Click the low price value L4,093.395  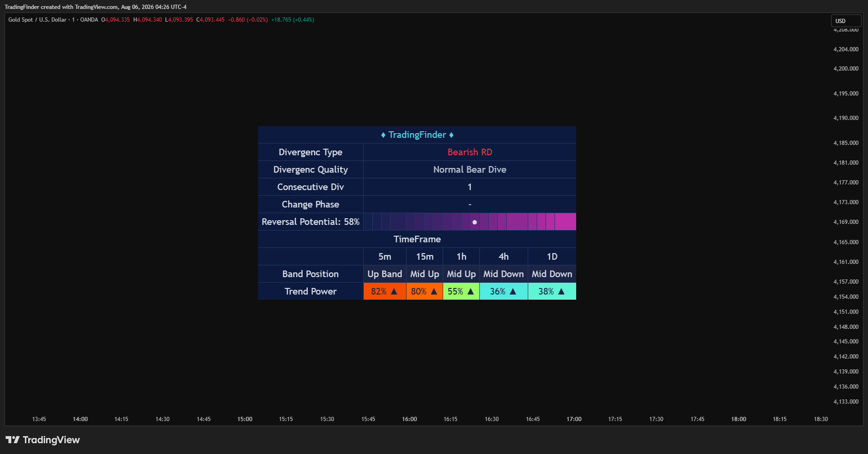pos(179,20)
